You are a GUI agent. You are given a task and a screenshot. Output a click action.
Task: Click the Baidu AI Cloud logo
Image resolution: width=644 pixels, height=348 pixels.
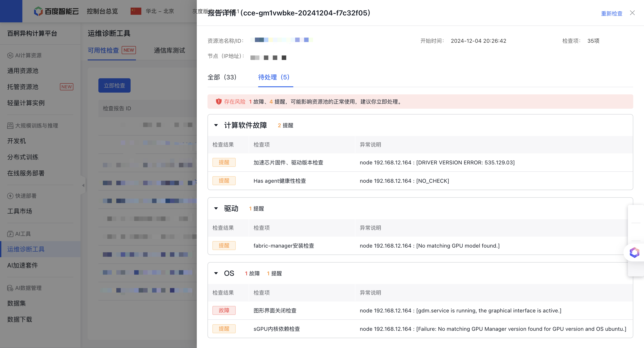pyautogui.click(x=56, y=11)
